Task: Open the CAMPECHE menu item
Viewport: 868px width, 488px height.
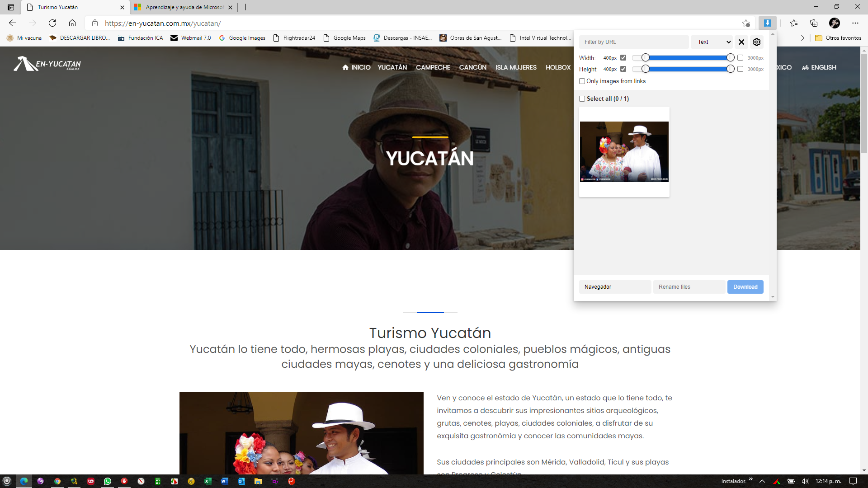Action: tap(433, 67)
